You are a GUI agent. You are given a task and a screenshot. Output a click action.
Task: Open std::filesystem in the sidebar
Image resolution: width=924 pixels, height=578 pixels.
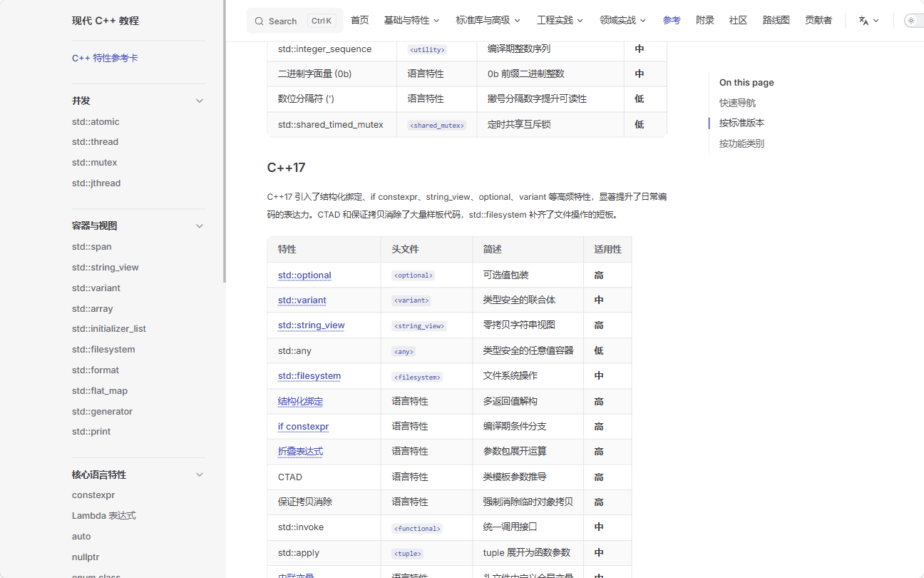[x=103, y=350]
